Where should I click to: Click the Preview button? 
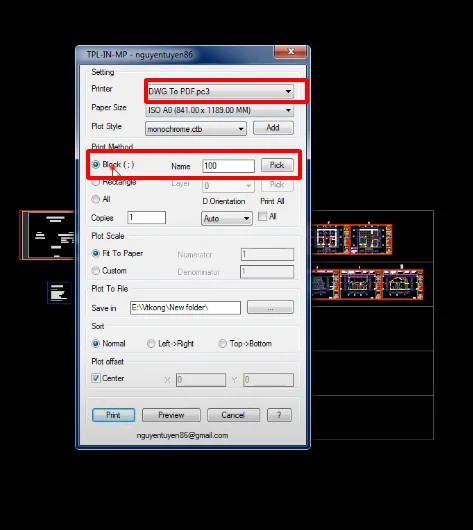pos(171,415)
